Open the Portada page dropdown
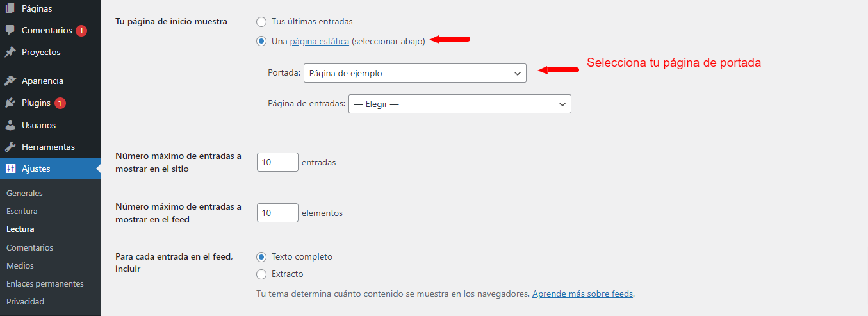Viewport: 868px width, 316px height. point(415,73)
